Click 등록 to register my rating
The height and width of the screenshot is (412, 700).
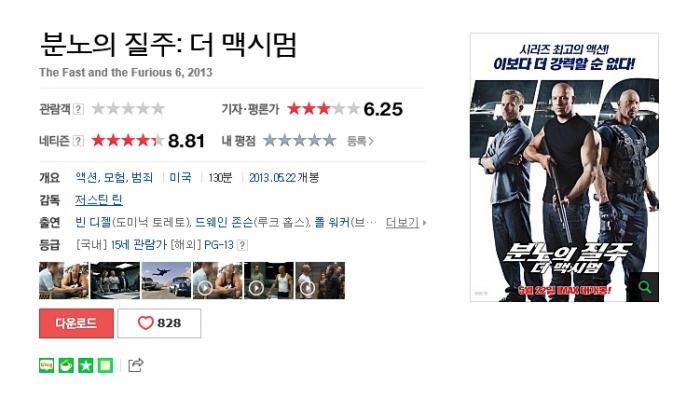click(360, 141)
